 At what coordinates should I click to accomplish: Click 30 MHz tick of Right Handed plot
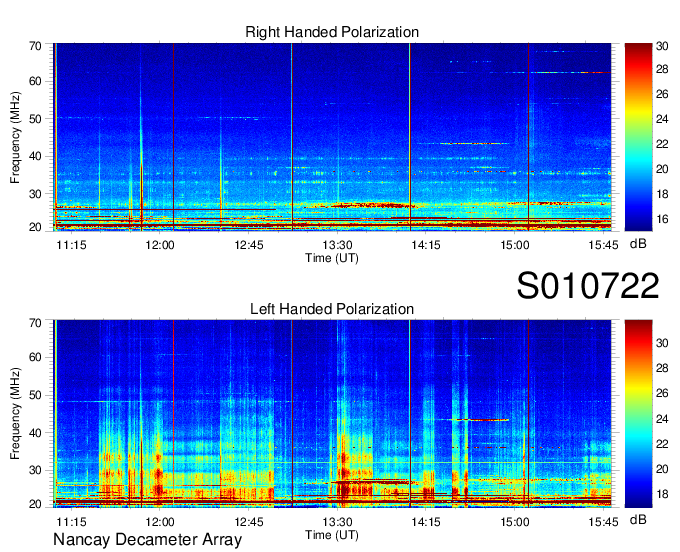(x=35, y=194)
